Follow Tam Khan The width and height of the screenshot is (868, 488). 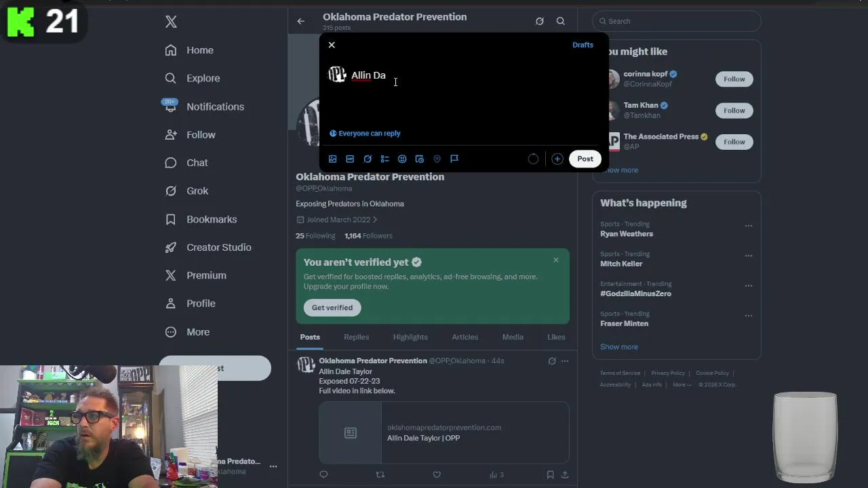[734, 110]
